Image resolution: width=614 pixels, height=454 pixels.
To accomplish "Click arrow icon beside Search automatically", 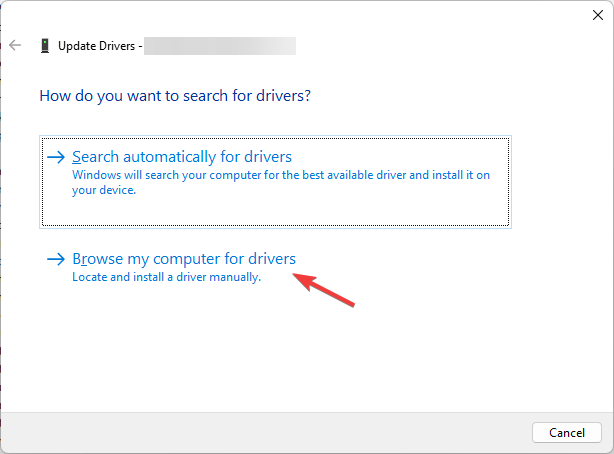I will (56, 157).
